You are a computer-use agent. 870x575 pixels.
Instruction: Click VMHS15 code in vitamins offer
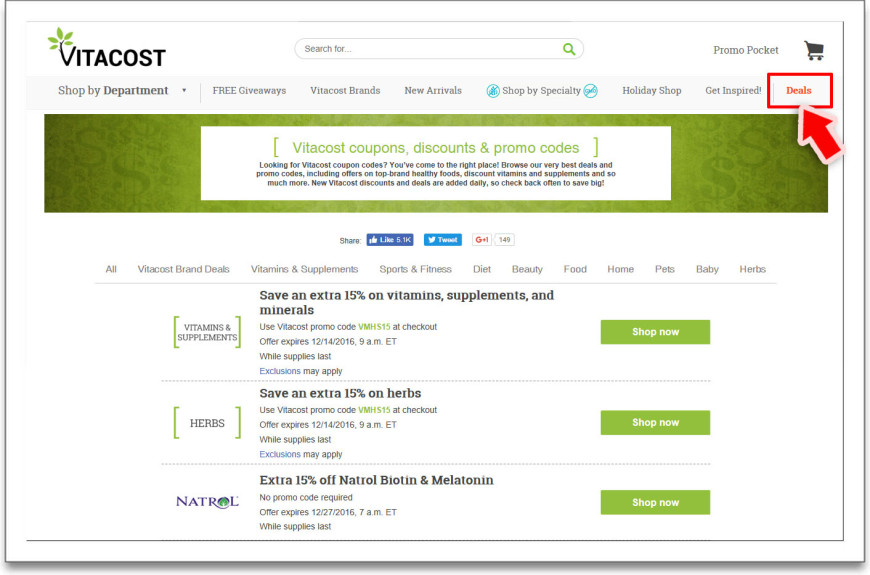click(374, 327)
